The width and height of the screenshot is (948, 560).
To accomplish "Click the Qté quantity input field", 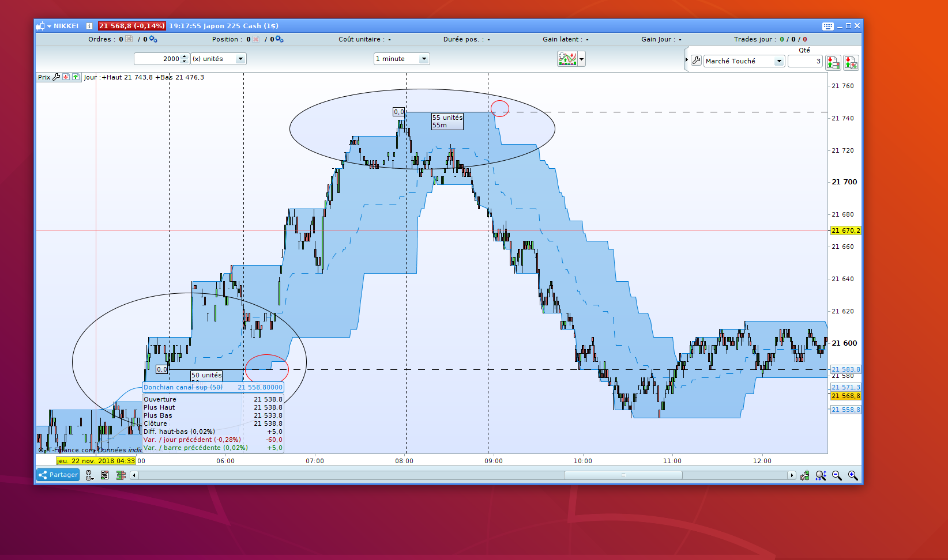I will coord(804,61).
